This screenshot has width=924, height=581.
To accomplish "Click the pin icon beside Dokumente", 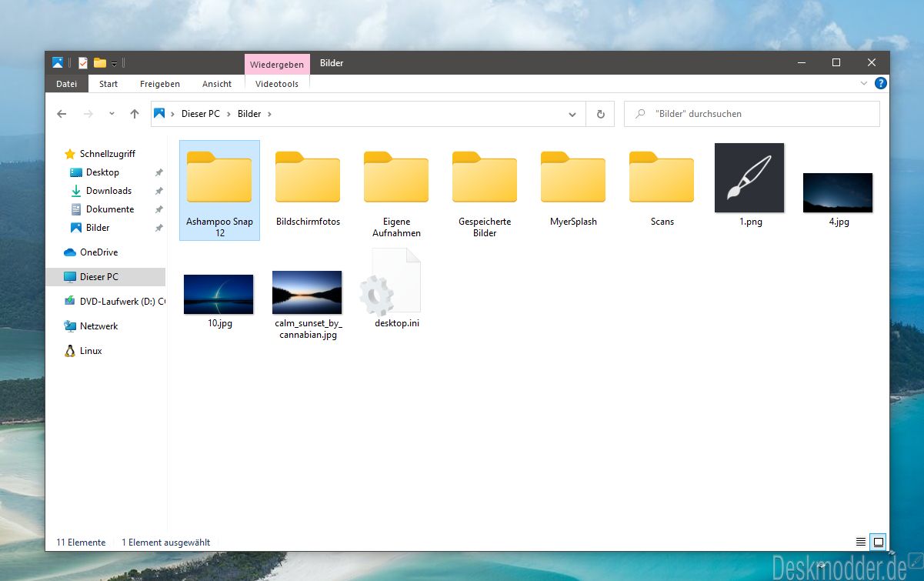I will tap(158, 209).
